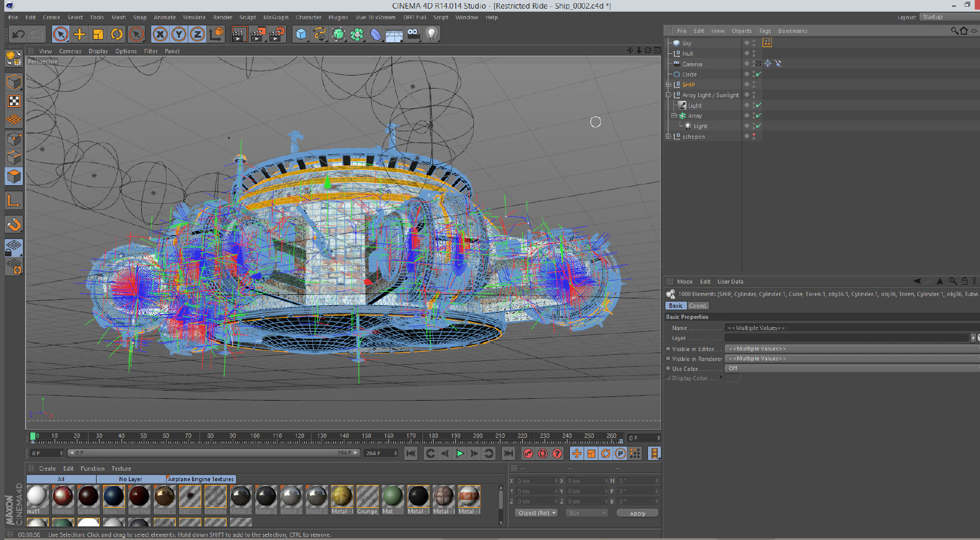Select the Move tool

click(x=79, y=34)
